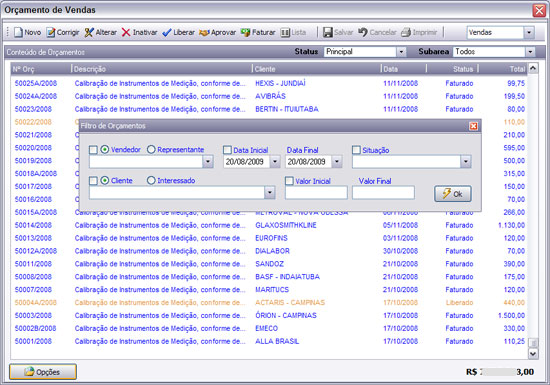Open the Data Final date picker
This screenshot has height=385, width=550.
[337, 162]
